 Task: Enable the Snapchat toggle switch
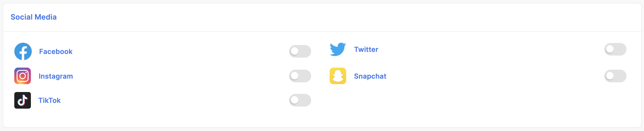coord(615,76)
